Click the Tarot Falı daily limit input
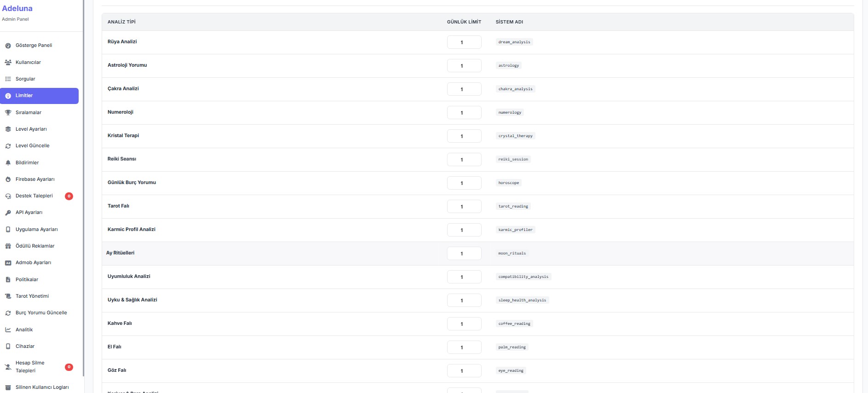Screen dimensions: 868x393 (464, 207)
